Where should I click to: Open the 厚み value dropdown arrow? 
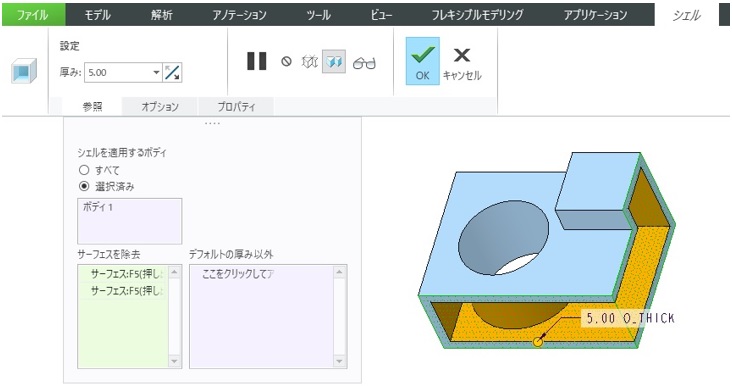(x=156, y=72)
